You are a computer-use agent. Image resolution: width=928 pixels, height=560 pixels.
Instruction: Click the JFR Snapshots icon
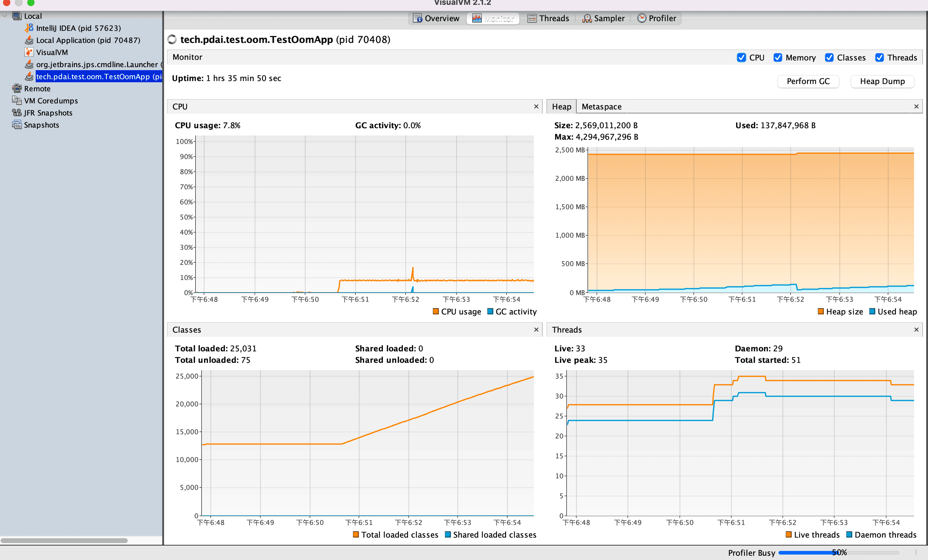[17, 112]
